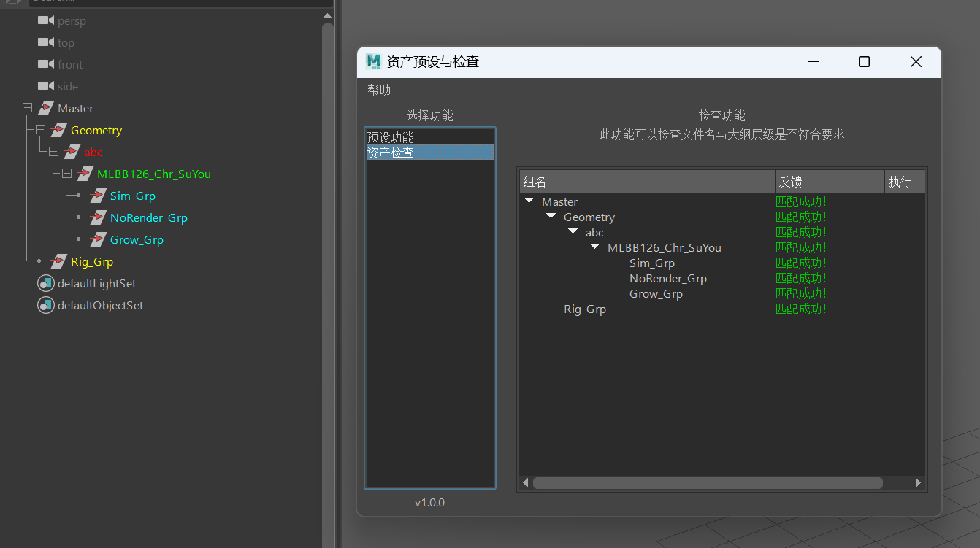The height and width of the screenshot is (548, 980).
Task: Click the abc transform node icon
Action: (72, 152)
